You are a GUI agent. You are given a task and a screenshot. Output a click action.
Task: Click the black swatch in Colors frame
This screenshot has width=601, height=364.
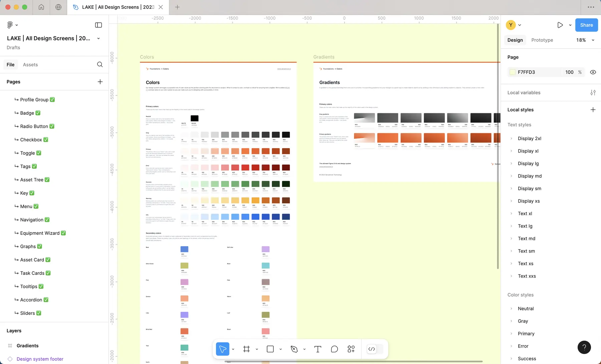194,118
